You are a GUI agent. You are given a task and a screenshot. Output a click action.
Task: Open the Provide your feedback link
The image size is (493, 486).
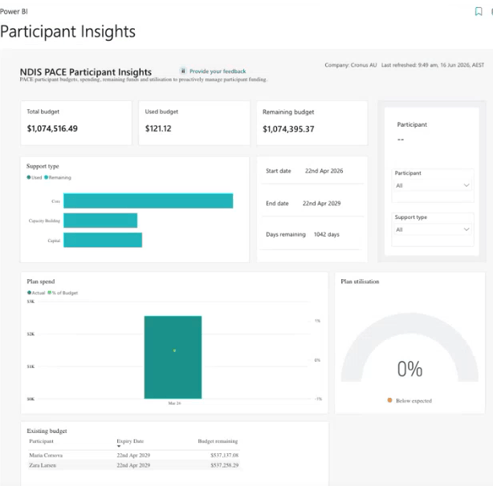218,71
